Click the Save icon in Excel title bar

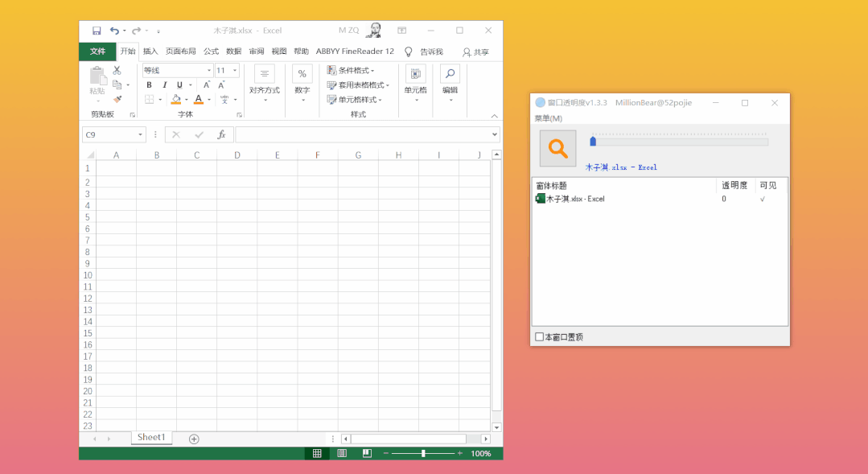point(97,31)
